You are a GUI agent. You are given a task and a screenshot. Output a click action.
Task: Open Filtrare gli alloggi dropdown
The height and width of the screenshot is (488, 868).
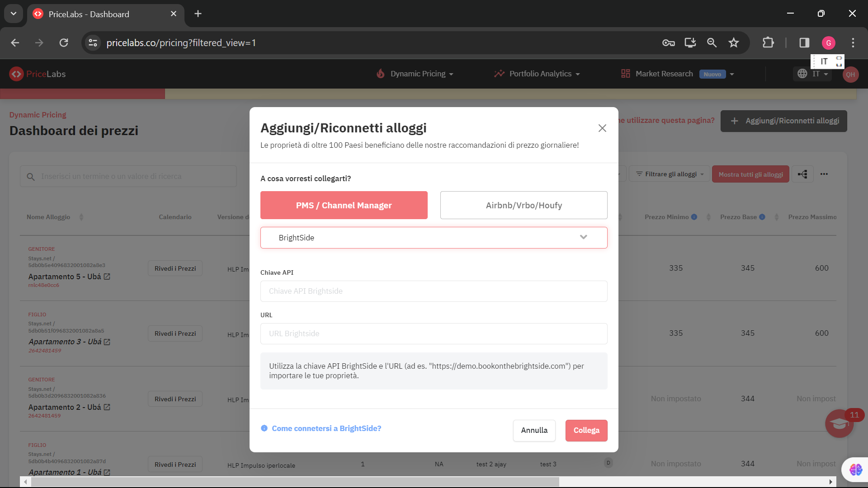point(670,174)
